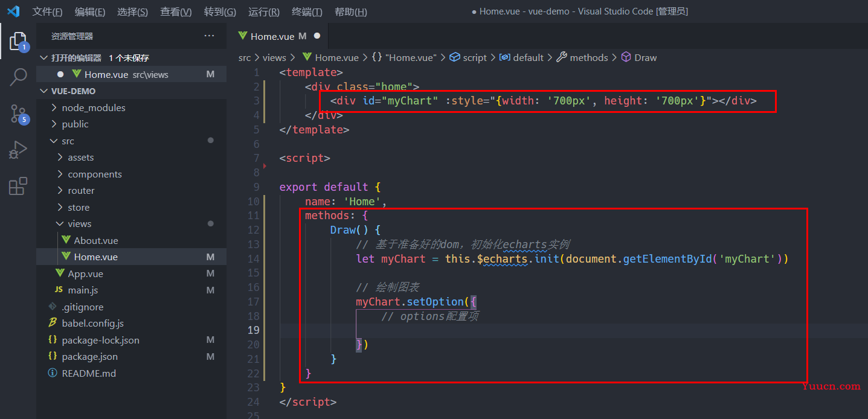Expand the public folder
Viewport: 868px width, 419px height.
coord(54,124)
